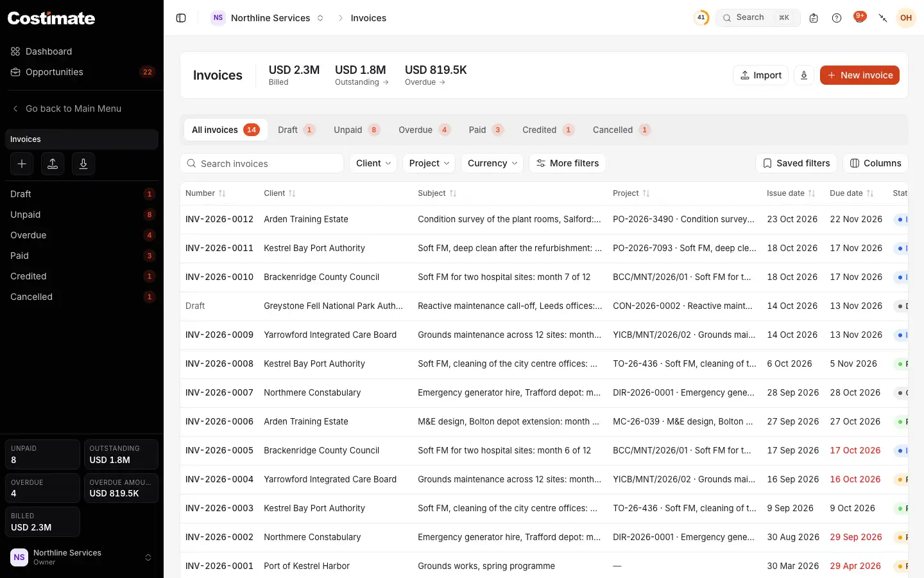The width and height of the screenshot is (924, 578).
Task: Open the Columns settings button
Action: tap(875, 163)
